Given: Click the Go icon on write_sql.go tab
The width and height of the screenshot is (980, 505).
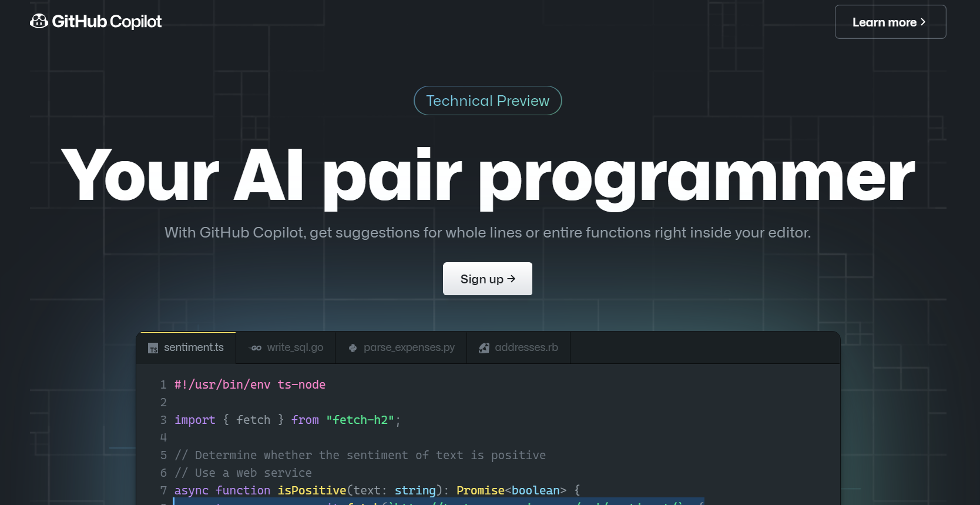Looking at the screenshot, I should coord(256,348).
